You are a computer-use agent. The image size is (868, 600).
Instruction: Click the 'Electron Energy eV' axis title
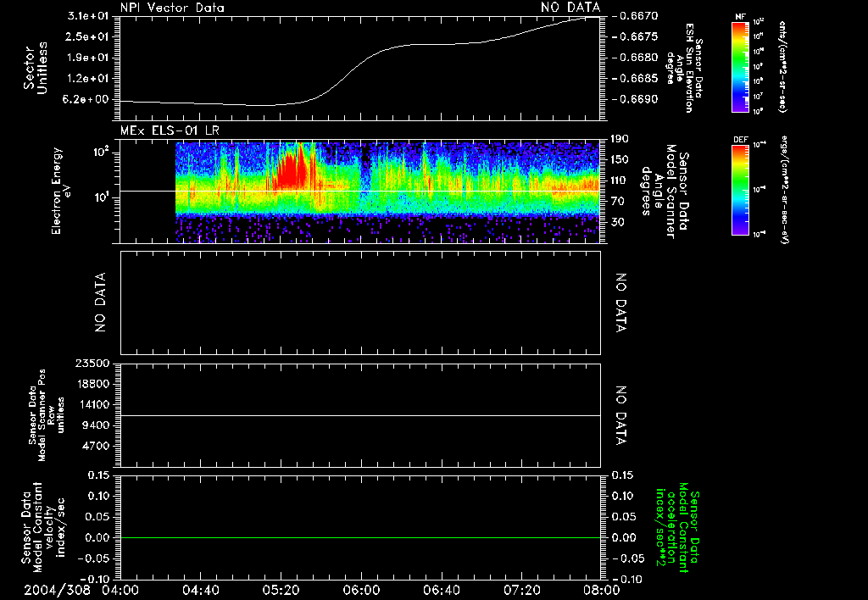(61, 191)
